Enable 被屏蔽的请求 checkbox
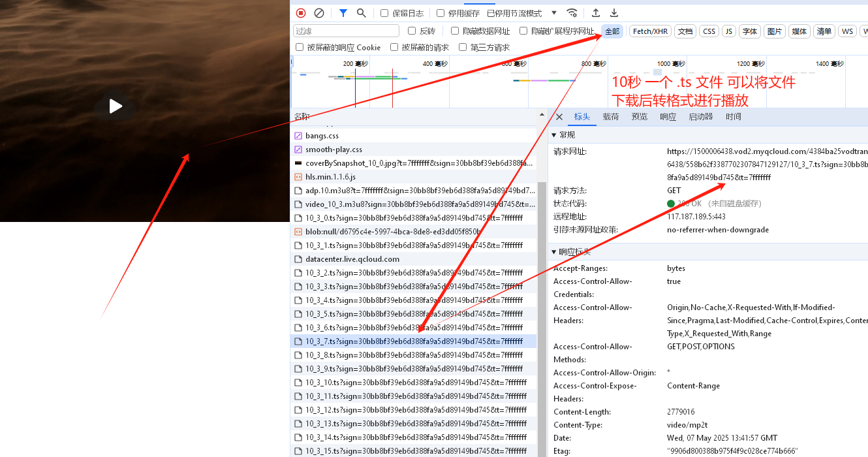Image resolution: width=868 pixels, height=457 pixels. (x=394, y=47)
